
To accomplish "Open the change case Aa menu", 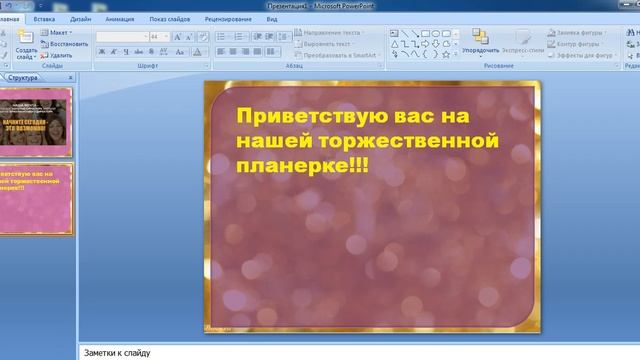I will [180, 51].
